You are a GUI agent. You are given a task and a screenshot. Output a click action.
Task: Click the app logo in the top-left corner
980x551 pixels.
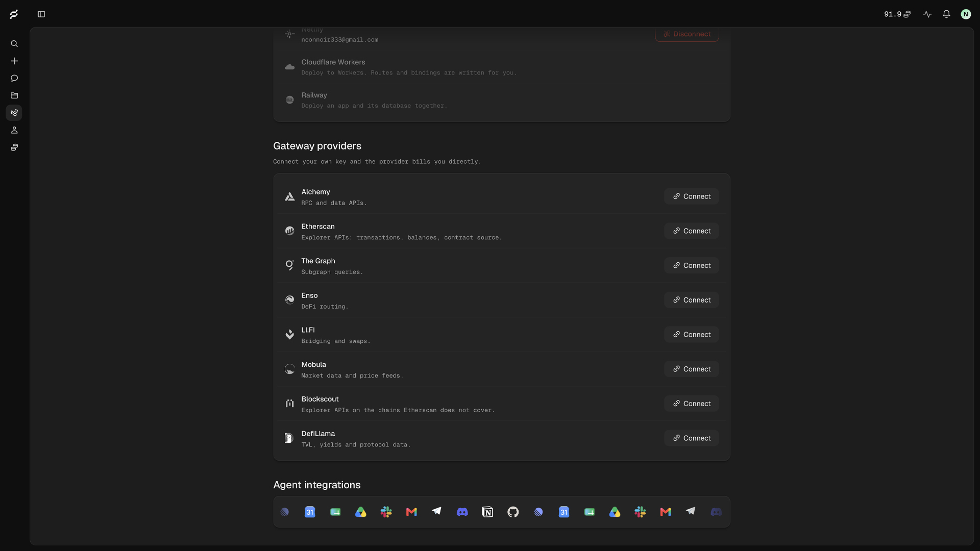14,14
